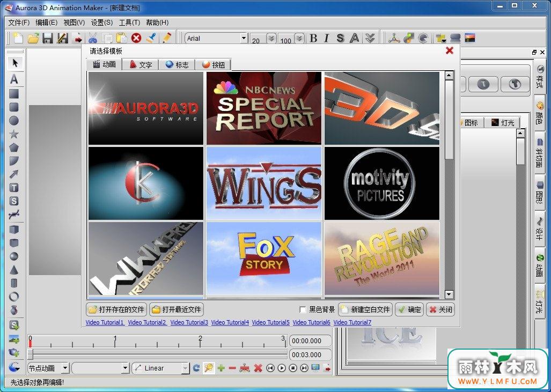Screen dimensions: 551x392
Task: Save the document with the floppy disk icon
Action: (48, 38)
